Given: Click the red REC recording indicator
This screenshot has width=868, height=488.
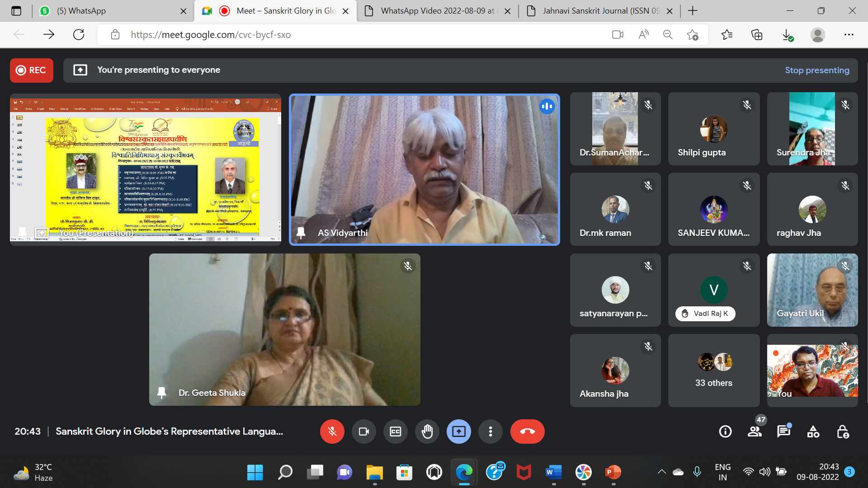Looking at the screenshot, I should click(32, 70).
